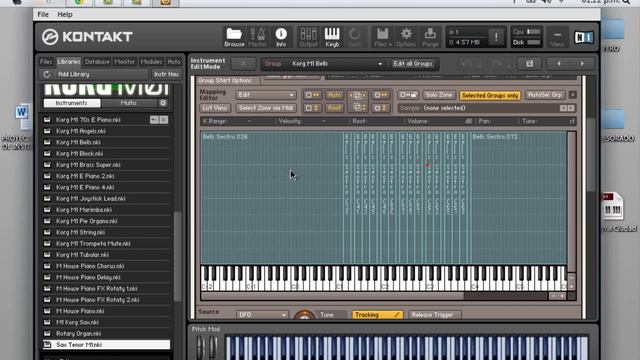Select Korg M1 Angels.nki in list
The image size is (640, 360).
[106, 131]
